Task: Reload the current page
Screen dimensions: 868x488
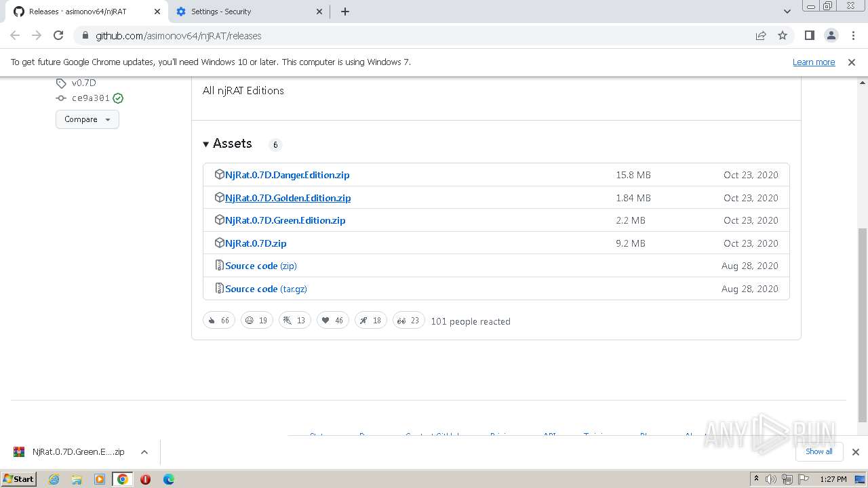Action: point(58,35)
